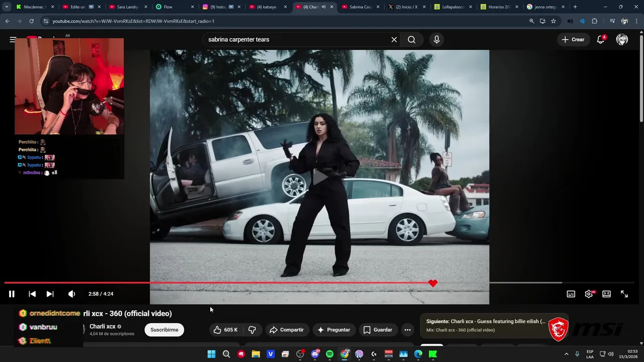Like the video with 605 K likes
Viewport: 644px width, 362px height.
click(x=226, y=330)
